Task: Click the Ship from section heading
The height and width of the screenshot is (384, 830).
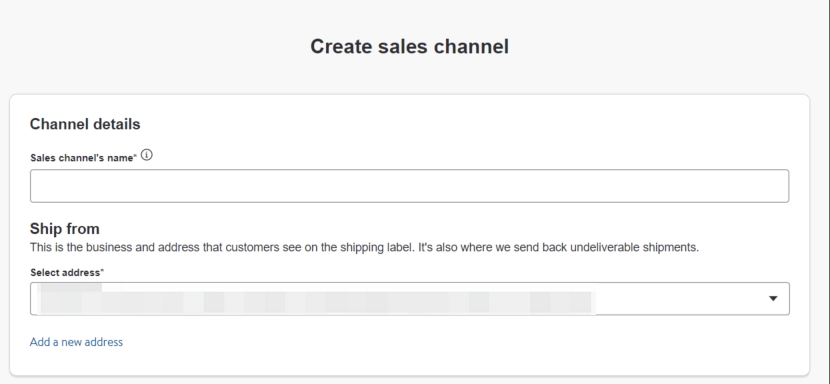Action: pos(65,229)
